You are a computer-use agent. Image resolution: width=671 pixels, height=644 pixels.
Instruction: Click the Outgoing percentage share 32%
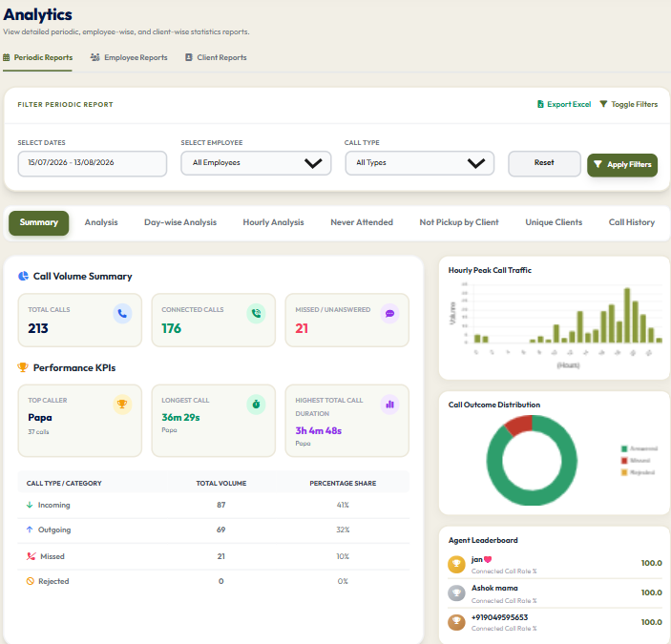[x=343, y=530]
